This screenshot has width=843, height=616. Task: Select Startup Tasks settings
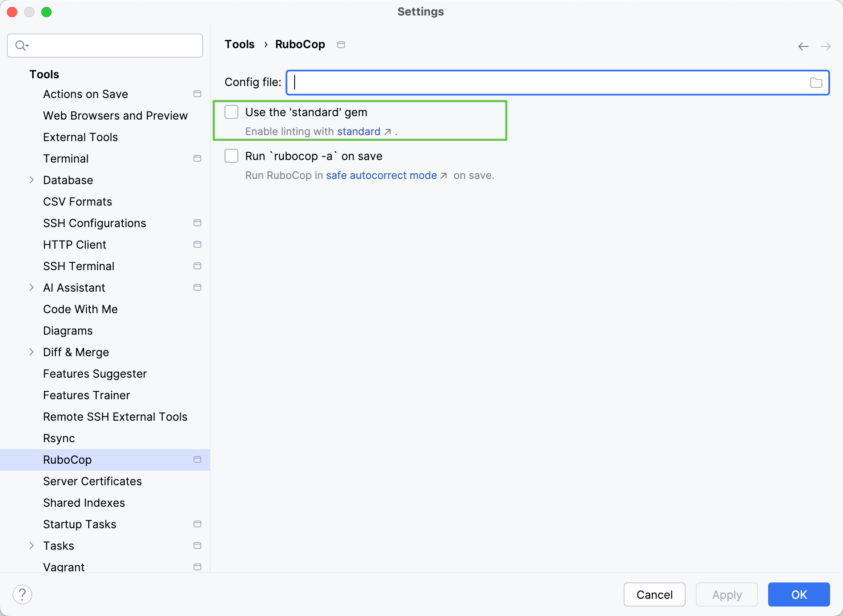coord(80,524)
